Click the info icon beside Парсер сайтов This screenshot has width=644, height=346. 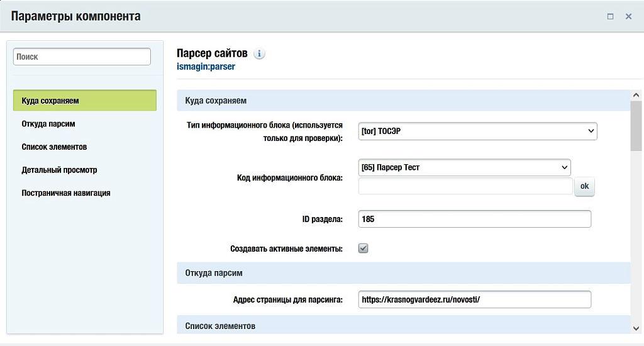click(260, 53)
